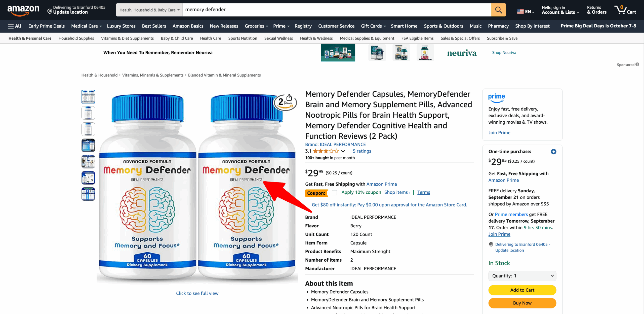
Task: Click the Update location pin icon
Action: pos(50,11)
